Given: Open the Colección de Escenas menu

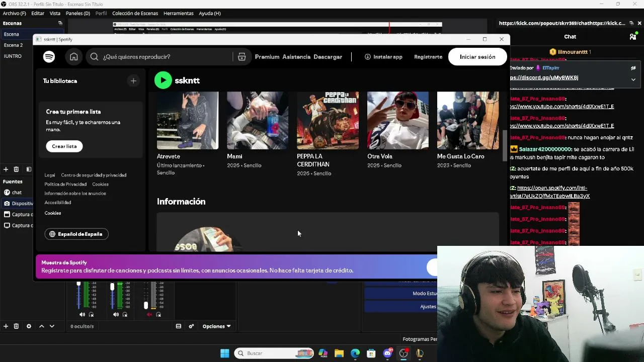Looking at the screenshot, I should 135,13.
